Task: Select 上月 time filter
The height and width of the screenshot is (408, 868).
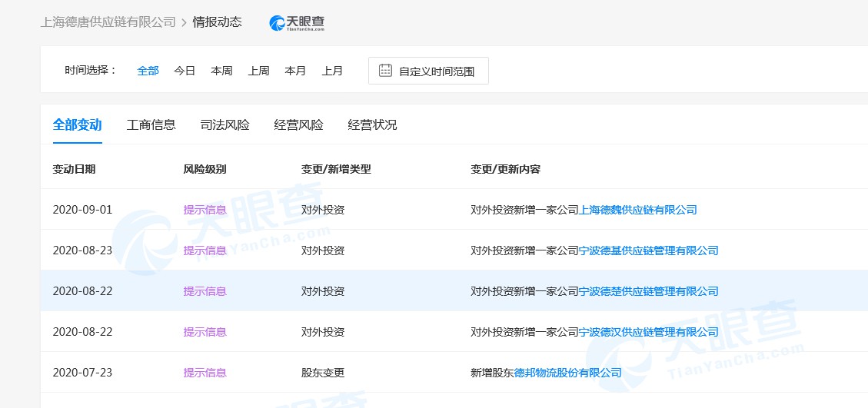Action: (332, 71)
